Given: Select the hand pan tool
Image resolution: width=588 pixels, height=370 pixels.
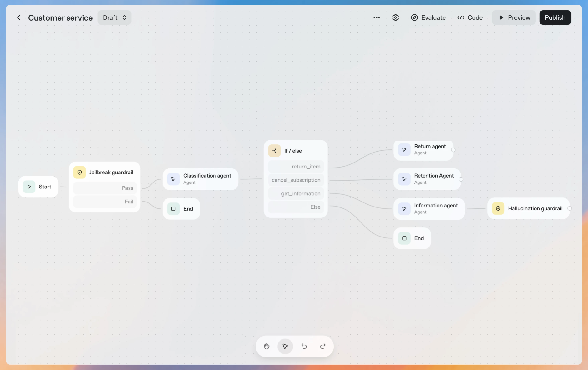Looking at the screenshot, I should point(266,346).
